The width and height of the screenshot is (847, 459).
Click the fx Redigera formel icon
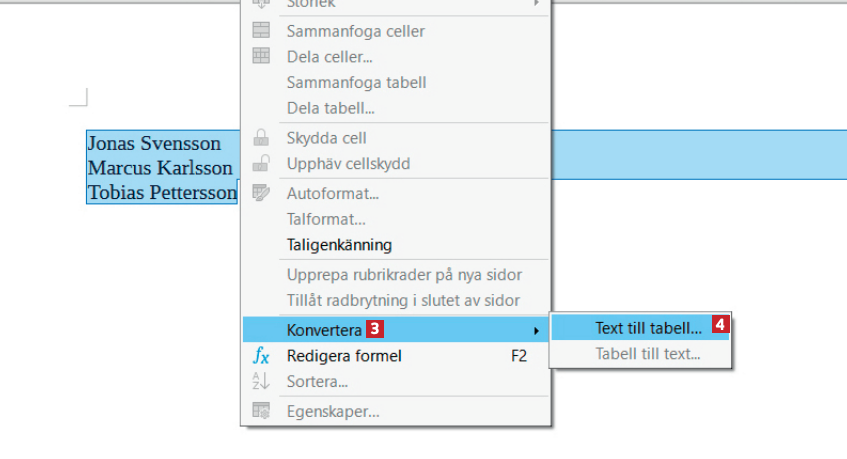coord(261,356)
